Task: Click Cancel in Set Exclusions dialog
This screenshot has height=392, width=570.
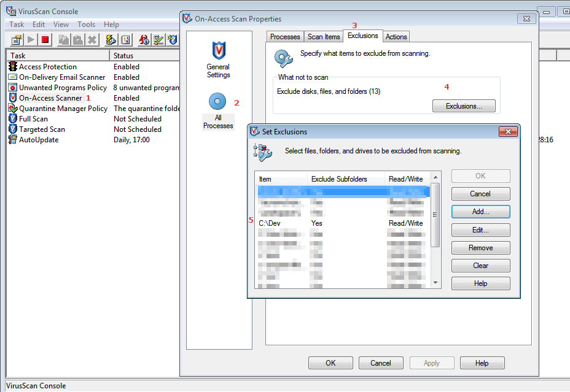Action: [480, 194]
